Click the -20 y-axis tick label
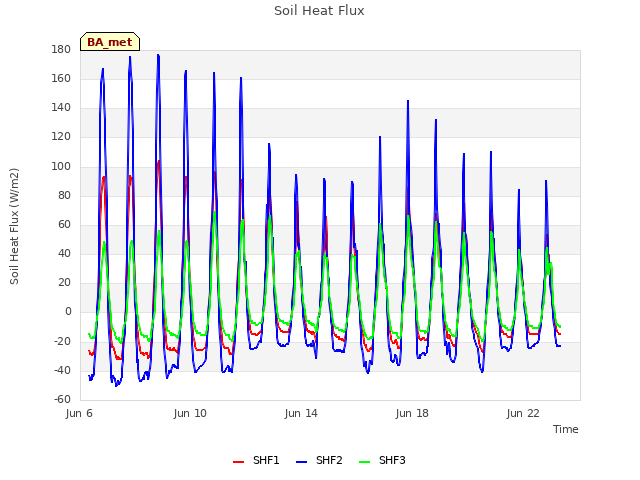 62,341
